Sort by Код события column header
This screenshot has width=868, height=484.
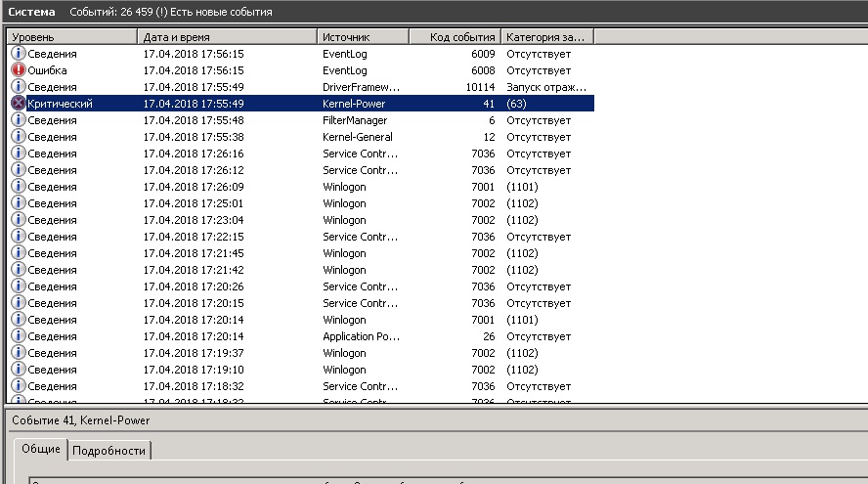tap(456, 37)
